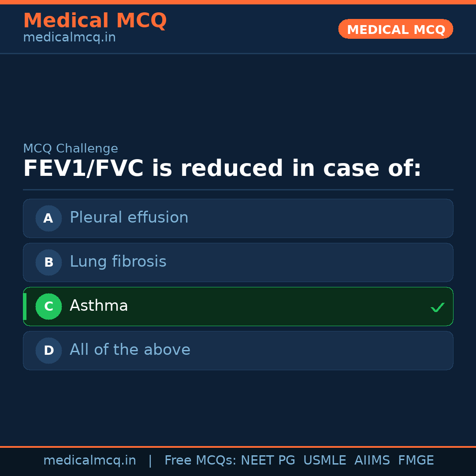Viewport: 476px width, 476px height.
Task: Click the FEV1/FVC question heading
Action: [222, 169]
